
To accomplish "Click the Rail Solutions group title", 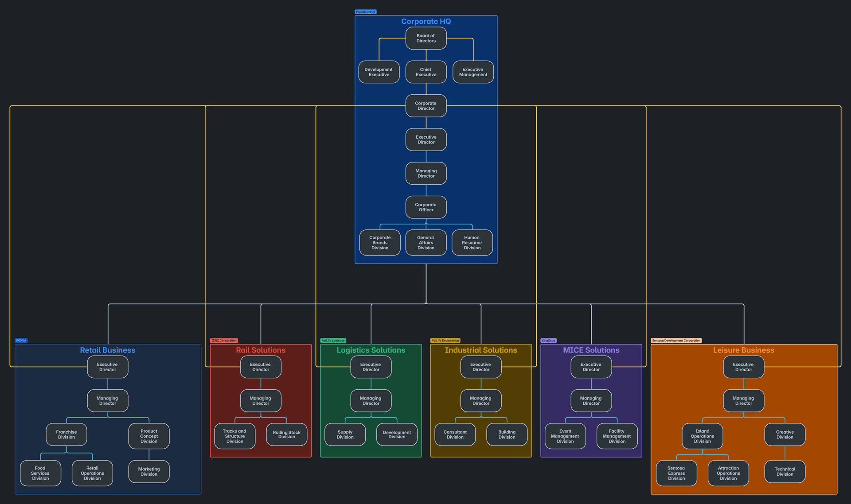I will coord(261,350).
